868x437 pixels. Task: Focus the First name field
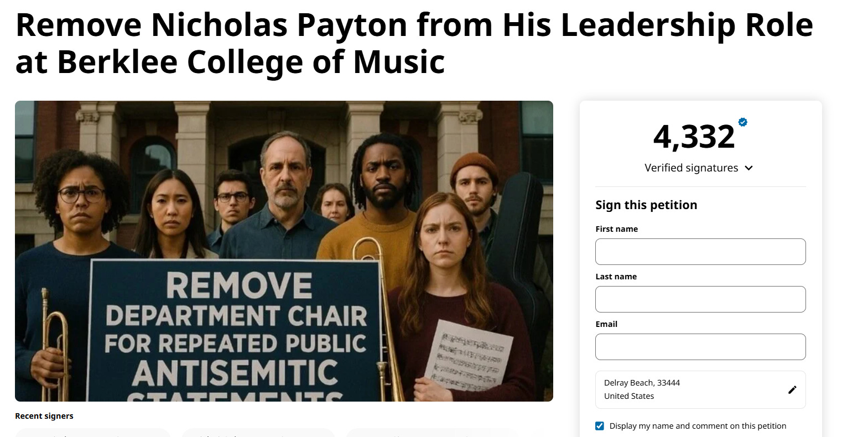(x=700, y=252)
